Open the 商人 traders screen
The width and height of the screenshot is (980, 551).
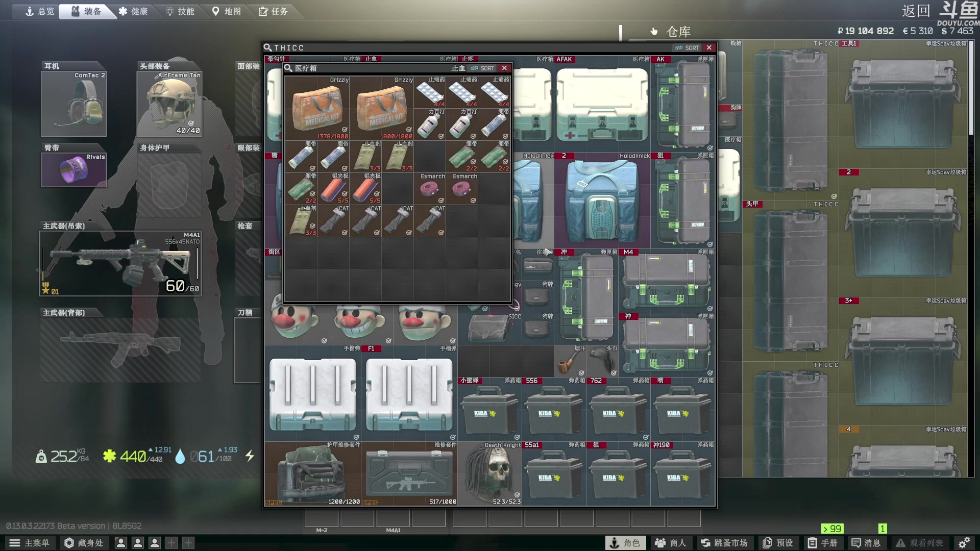[x=671, y=543]
